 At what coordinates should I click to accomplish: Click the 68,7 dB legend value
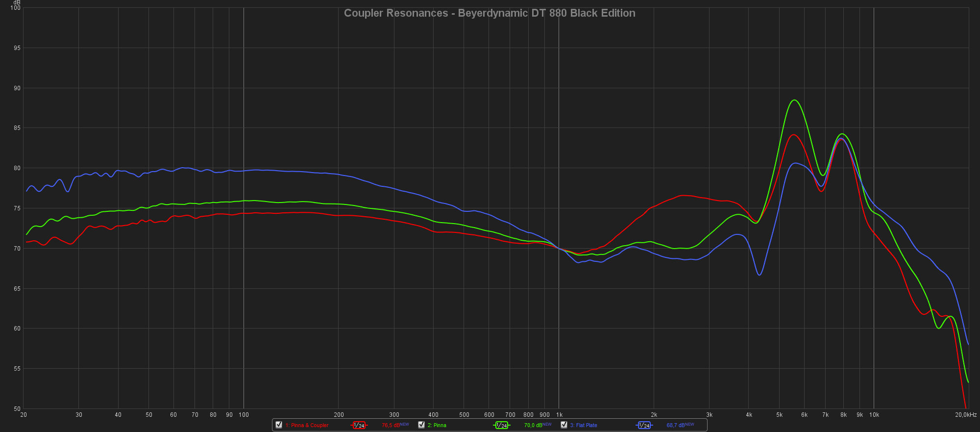pos(676,425)
